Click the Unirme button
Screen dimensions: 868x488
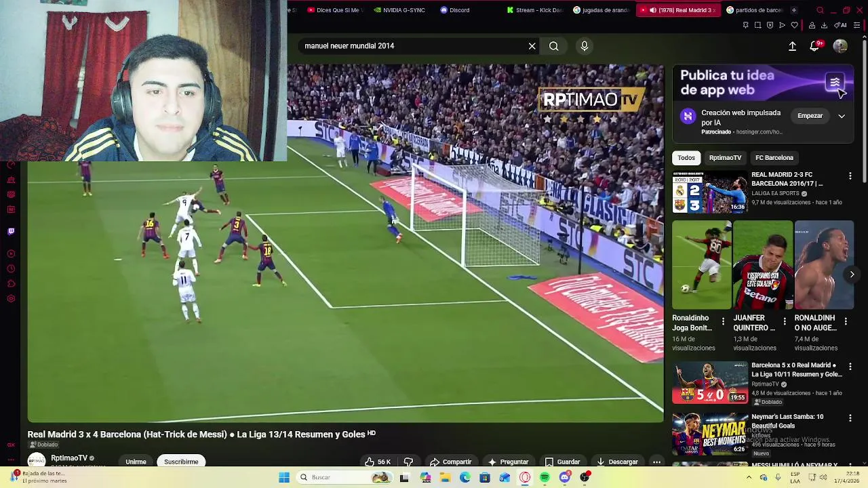coord(136,462)
